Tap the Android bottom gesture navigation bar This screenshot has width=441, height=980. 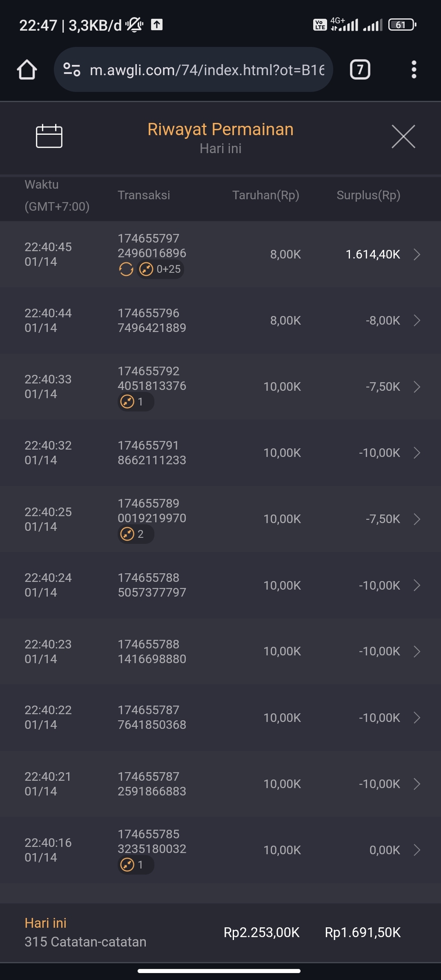219,971
